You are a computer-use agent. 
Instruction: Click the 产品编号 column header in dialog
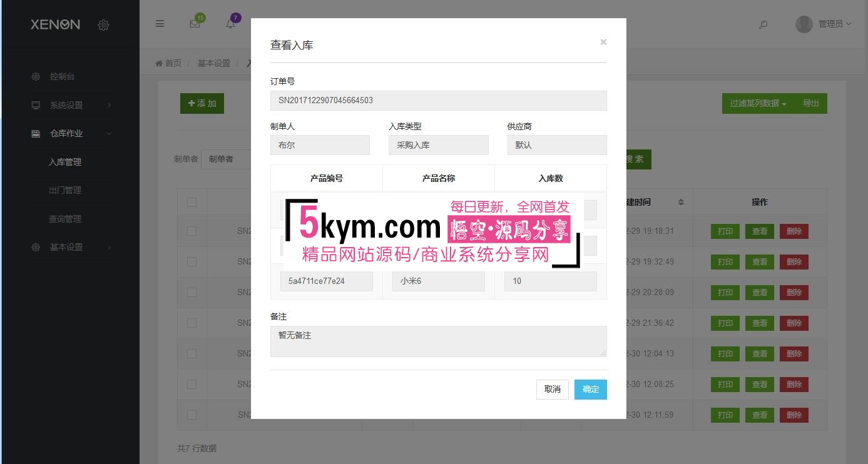[x=327, y=178]
